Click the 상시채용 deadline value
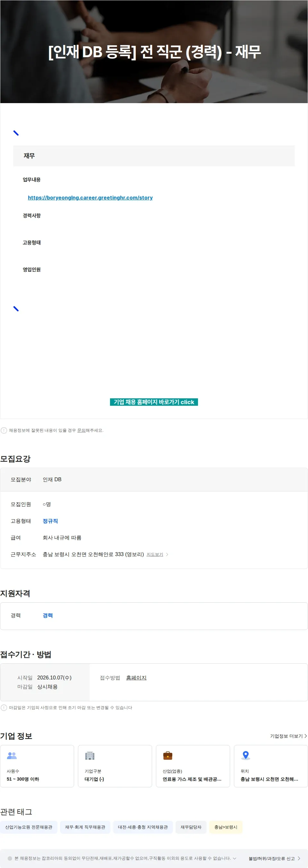Viewport: 308px width, 868px height. point(47,687)
